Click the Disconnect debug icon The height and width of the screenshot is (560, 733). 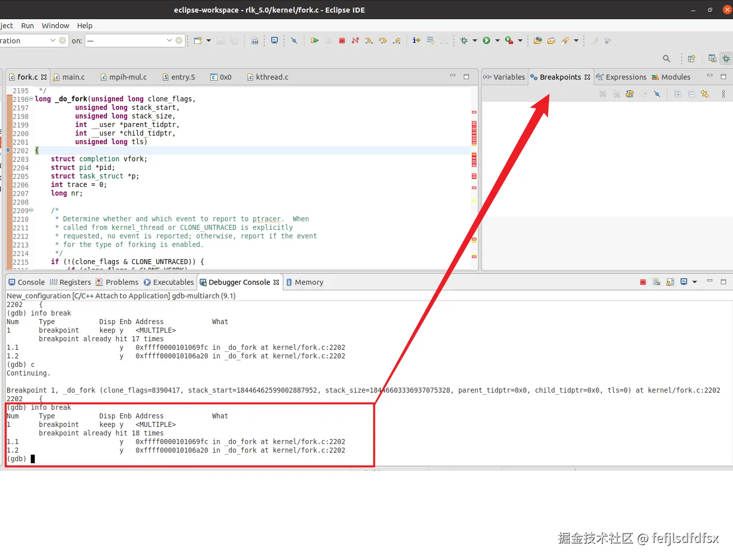(x=355, y=40)
